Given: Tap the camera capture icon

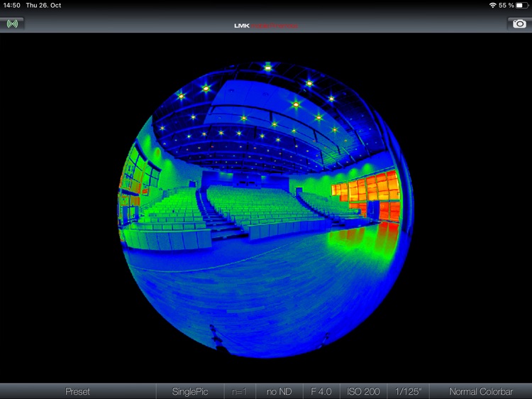Looking at the screenshot, I should click(x=519, y=23).
